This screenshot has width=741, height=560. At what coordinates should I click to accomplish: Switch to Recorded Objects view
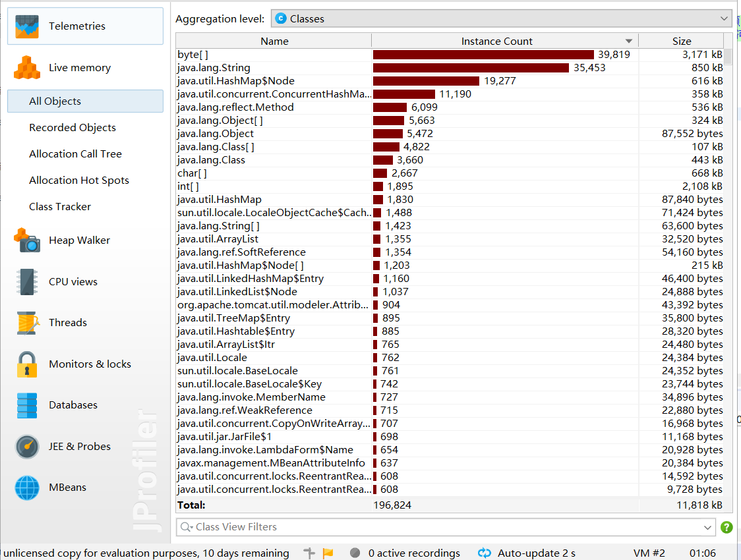[73, 128]
